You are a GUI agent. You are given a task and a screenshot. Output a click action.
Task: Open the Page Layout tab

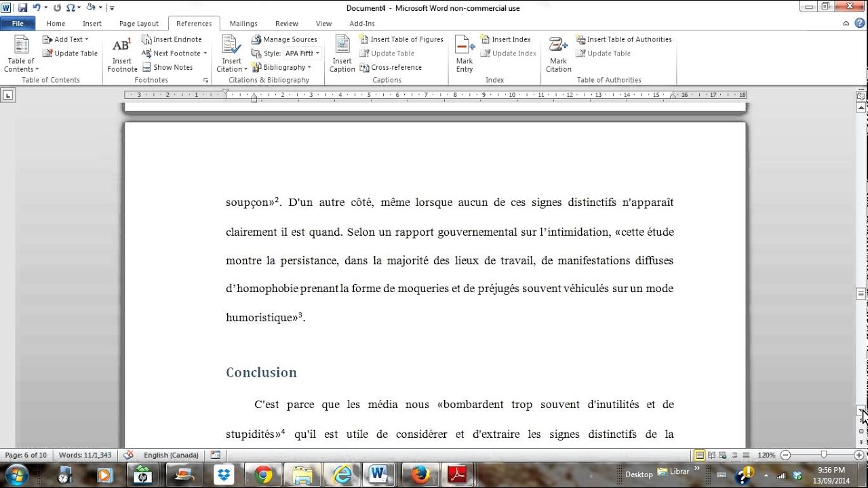click(x=139, y=24)
